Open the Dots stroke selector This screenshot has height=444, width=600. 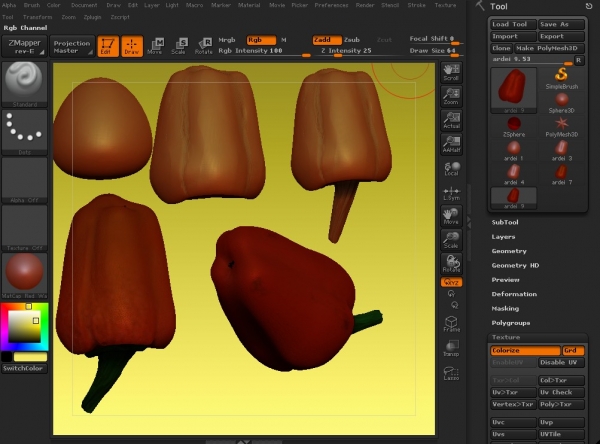coord(24,132)
